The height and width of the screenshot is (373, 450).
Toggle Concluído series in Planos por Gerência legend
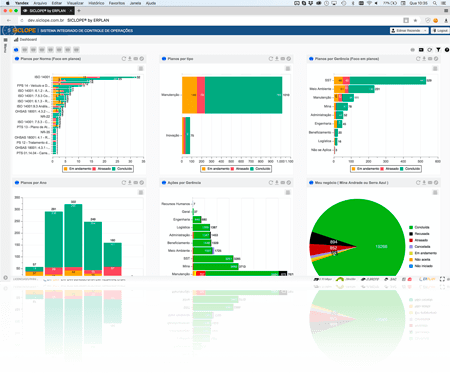410,169
